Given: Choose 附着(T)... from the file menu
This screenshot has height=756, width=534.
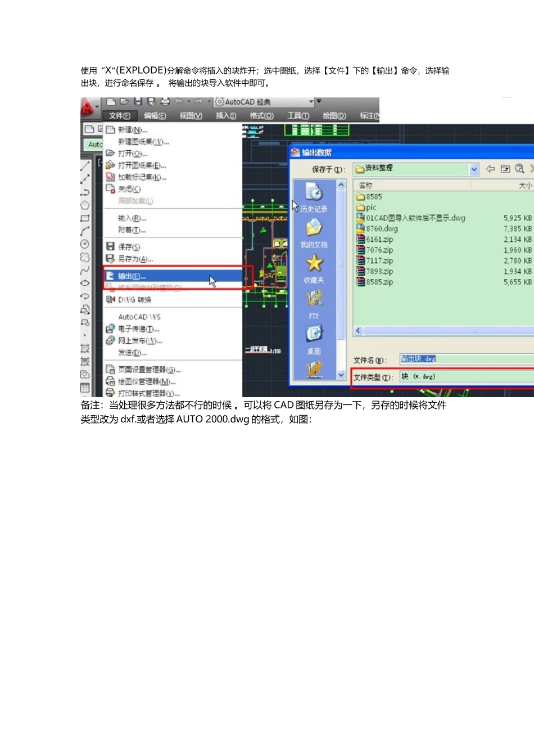Looking at the screenshot, I should pyautogui.click(x=173, y=230).
